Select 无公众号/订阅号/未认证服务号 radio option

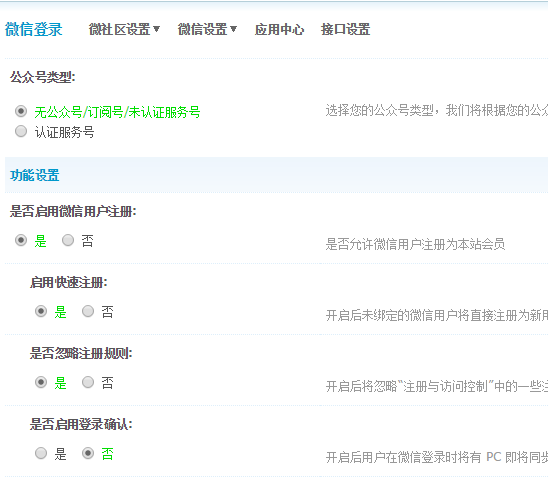click(21, 111)
